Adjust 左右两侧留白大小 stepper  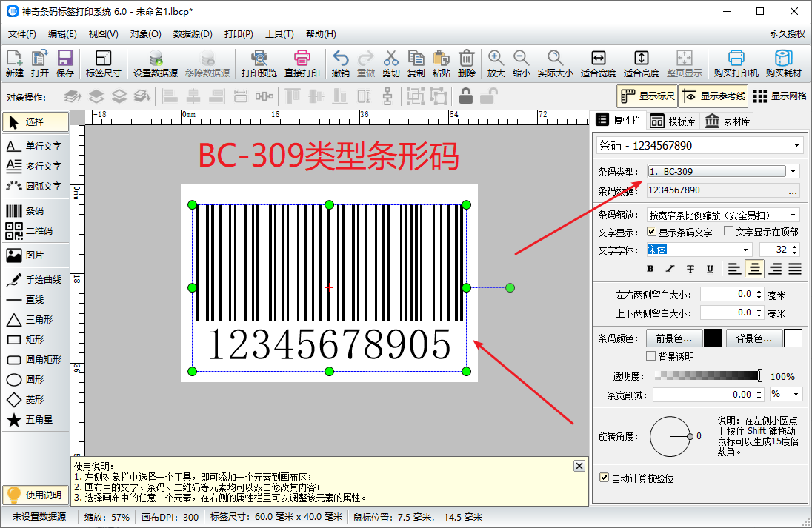[759, 295]
